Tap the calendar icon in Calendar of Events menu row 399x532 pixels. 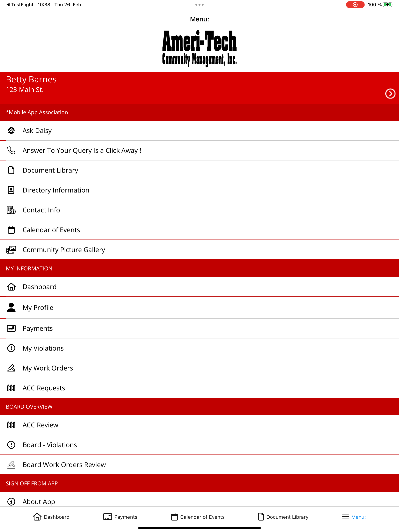click(x=11, y=230)
